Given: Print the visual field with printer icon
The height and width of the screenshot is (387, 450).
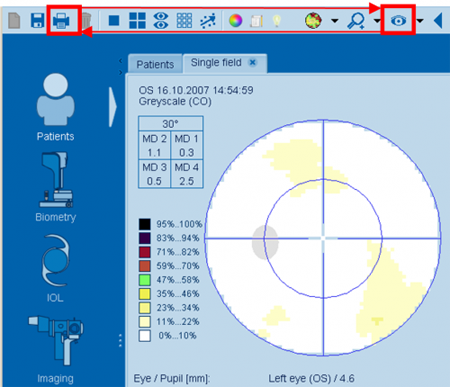Looking at the screenshot, I should pos(61,21).
